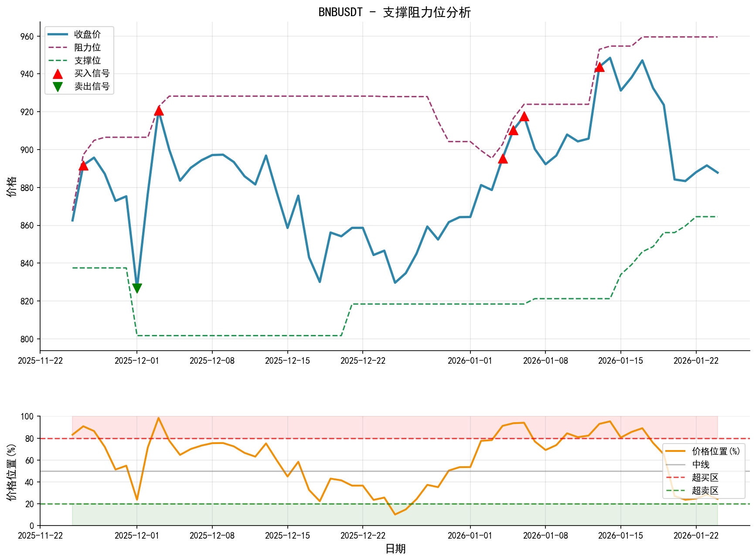Viewport: 756px width, 560px height.
Task: Select the red buy signal triangle near 2025-12-02
Action: pos(159,111)
